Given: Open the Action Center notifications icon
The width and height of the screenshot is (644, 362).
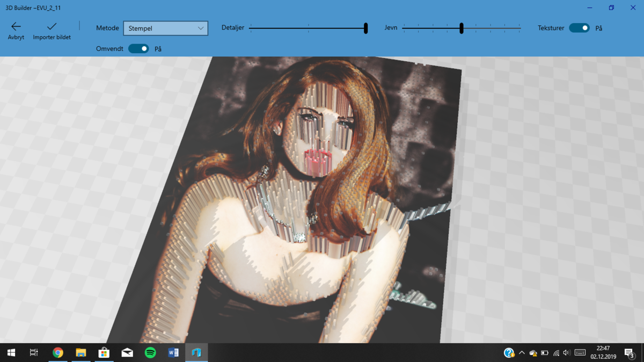Looking at the screenshot, I should coord(630,353).
